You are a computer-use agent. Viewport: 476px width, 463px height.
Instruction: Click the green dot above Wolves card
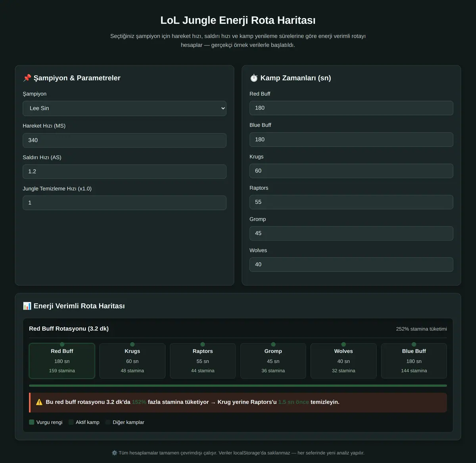pyautogui.click(x=344, y=344)
